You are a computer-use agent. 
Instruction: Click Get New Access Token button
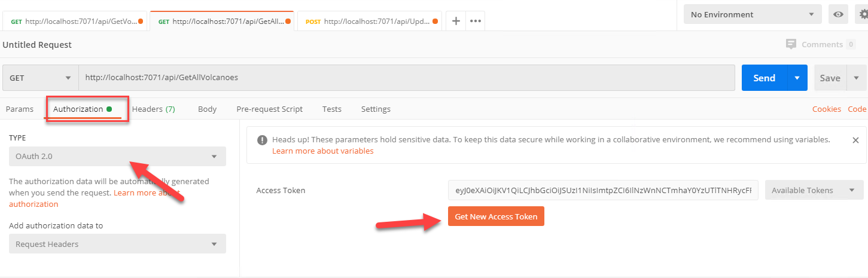496,216
